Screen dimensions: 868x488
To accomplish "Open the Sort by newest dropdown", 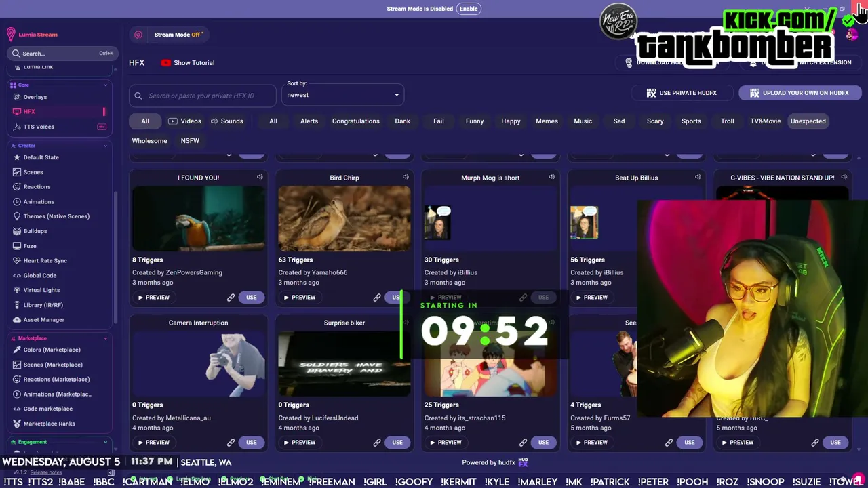I will click(x=343, y=95).
